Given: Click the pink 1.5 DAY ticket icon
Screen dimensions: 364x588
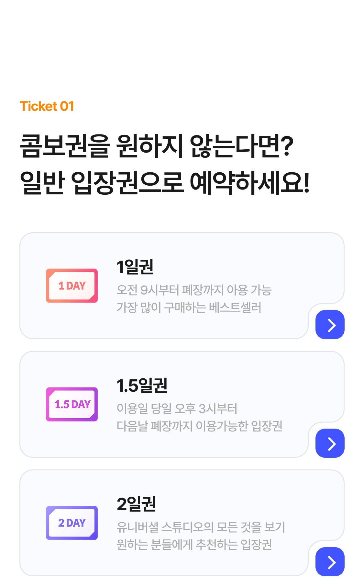Looking at the screenshot, I should (72, 404).
